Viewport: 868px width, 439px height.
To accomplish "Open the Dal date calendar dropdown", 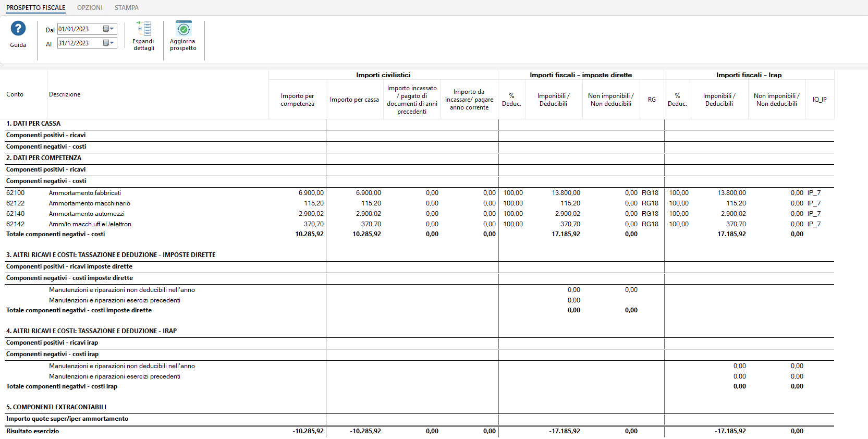I will click(108, 29).
